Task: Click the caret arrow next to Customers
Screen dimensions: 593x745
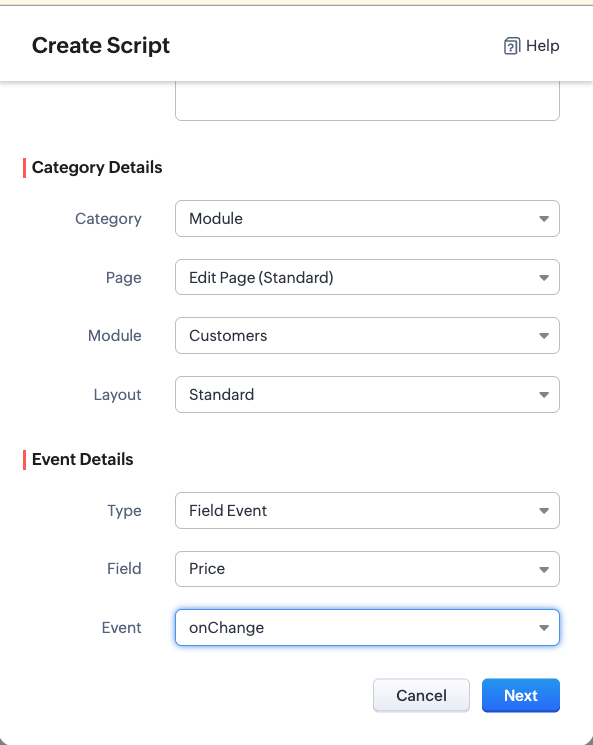Action: coord(544,336)
